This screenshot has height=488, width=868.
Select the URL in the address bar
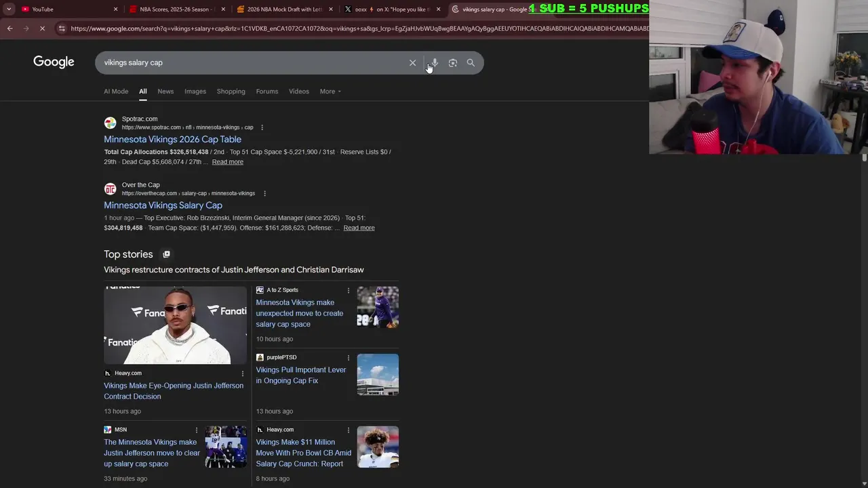coord(358,28)
